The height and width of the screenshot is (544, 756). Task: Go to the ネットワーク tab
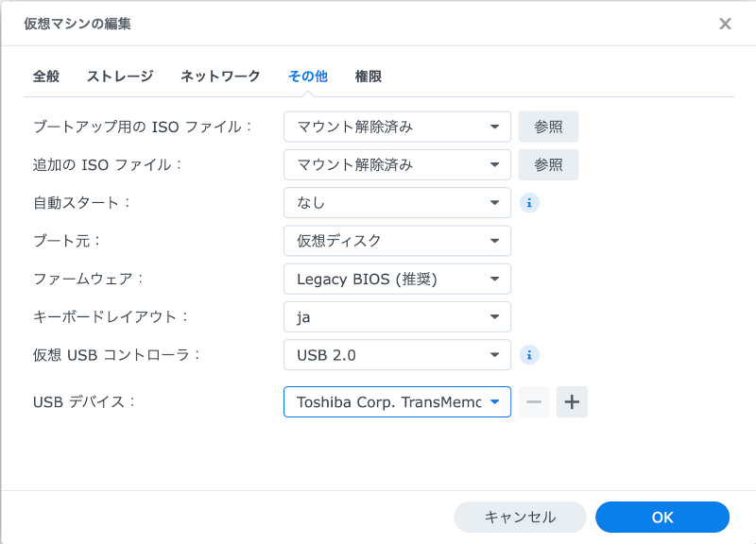click(220, 76)
